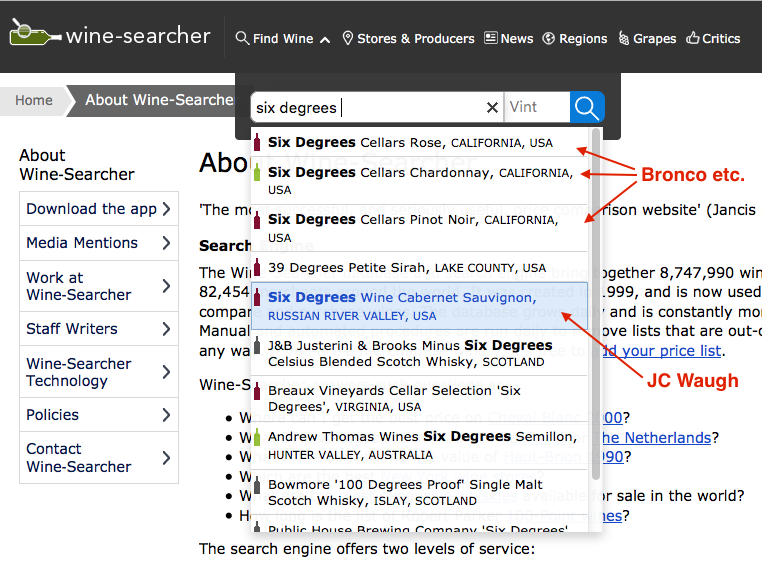Image resolution: width=762 pixels, height=569 pixels.
Task: Select 'Six Degrees Cellars Chardonnay' suggestion
Action: (419, 180)
